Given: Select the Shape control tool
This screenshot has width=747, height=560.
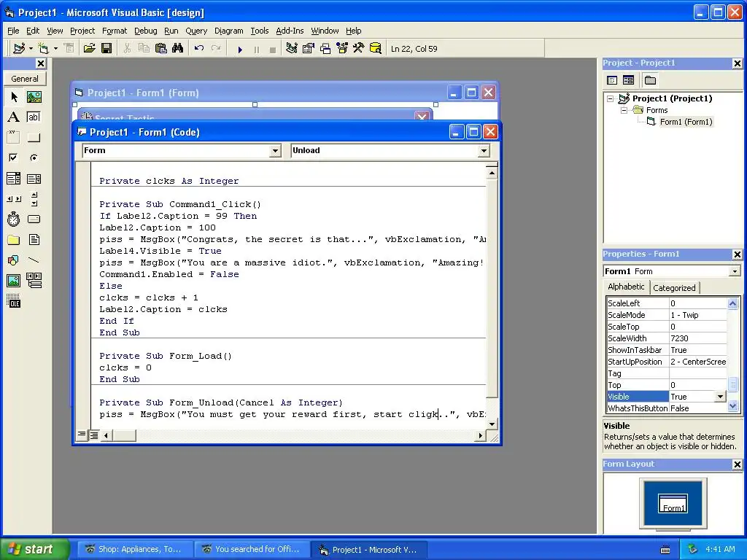Looking at the screenshot, I should (14, 260).
